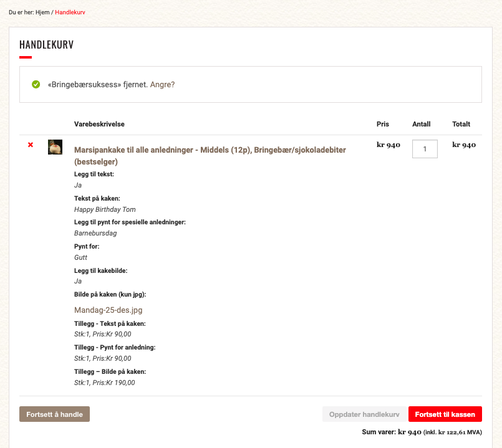Click the Sum varer total amount
502x448 pixels.
point(409,431)
